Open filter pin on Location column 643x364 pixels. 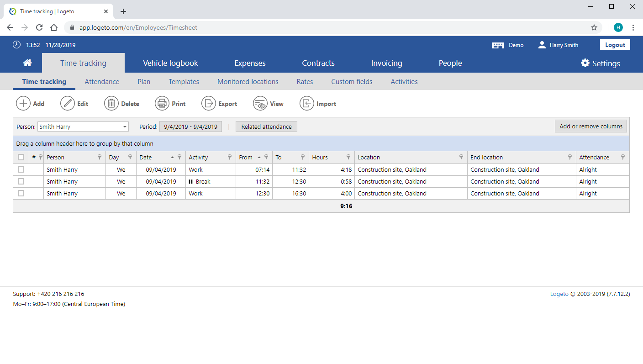point(461,157)
